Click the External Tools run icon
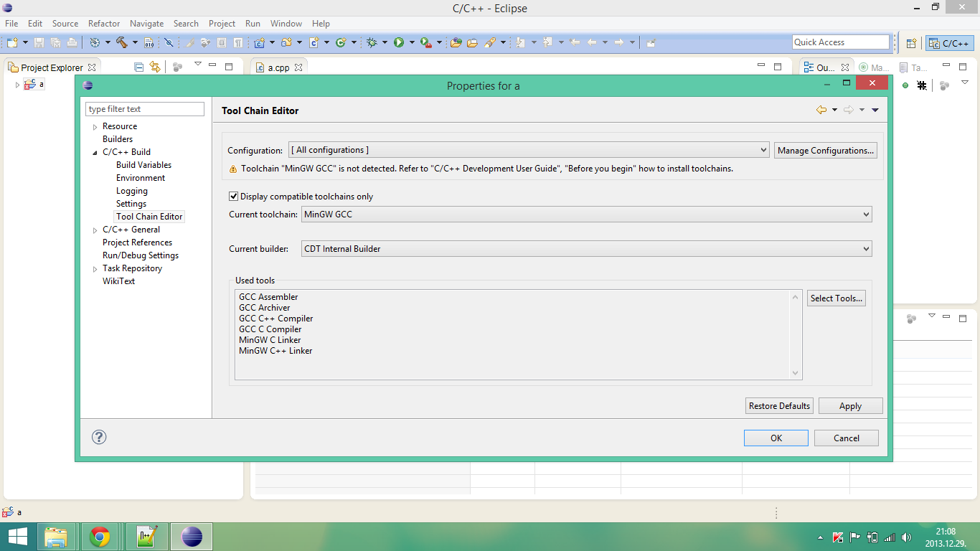 pos(426,43)
